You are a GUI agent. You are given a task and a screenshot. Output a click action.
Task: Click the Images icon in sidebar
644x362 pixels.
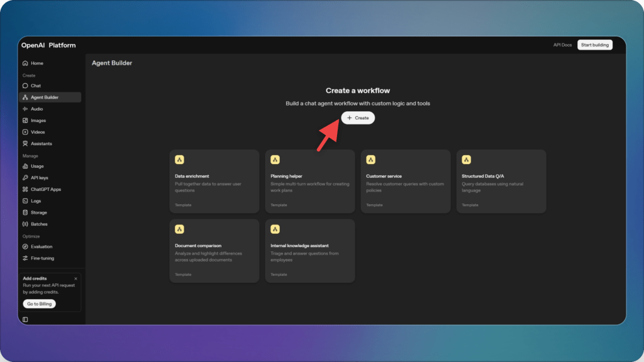25,120
